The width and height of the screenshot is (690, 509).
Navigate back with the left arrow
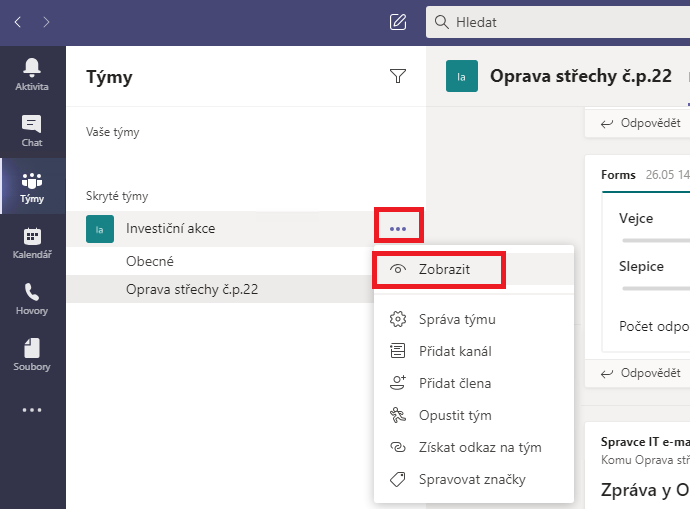18,22
